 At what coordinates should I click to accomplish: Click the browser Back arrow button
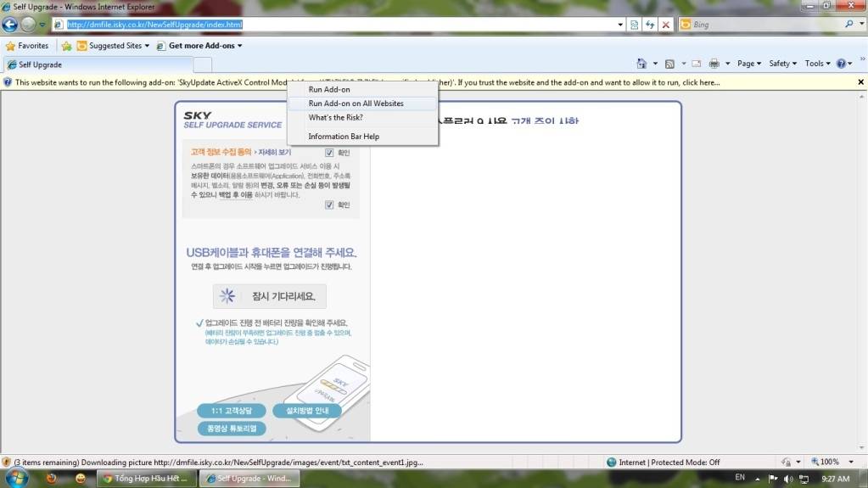10,24
